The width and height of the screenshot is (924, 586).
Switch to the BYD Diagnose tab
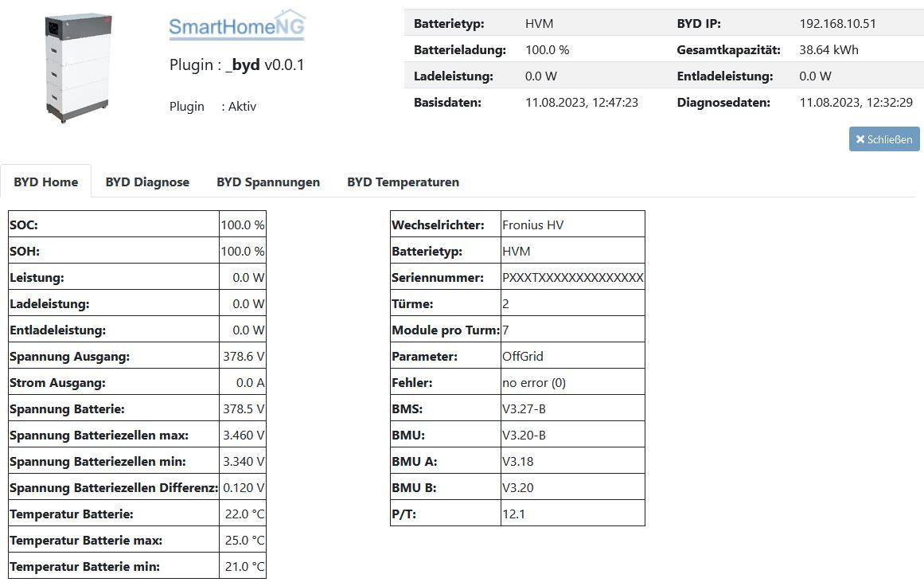tap(147, 182)
